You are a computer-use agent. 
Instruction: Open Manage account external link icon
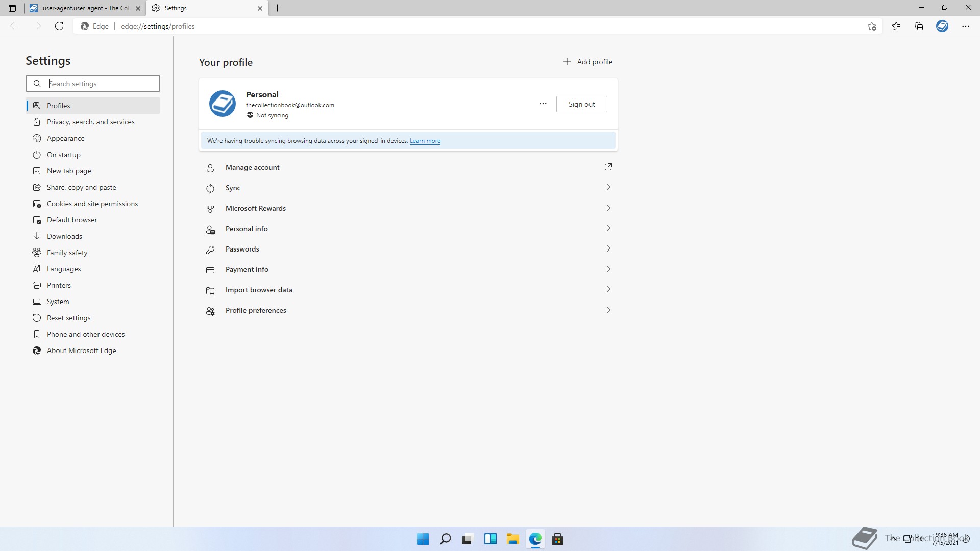[x=608, y=167]
